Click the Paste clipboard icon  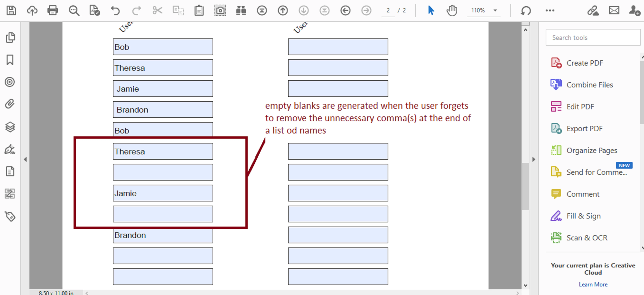pyautogui.click(x=199, y=10)
